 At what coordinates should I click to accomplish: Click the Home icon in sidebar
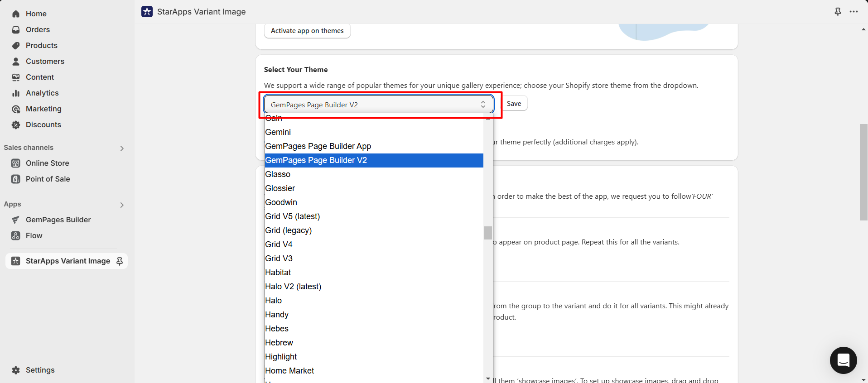click(x=16, y=14)
